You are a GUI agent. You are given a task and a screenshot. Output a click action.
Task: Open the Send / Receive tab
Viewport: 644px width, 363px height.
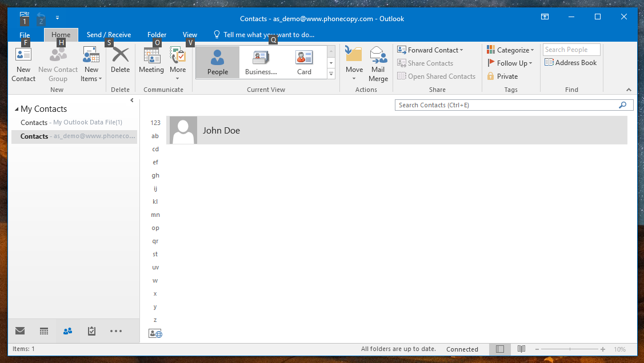tap(109, 35)
